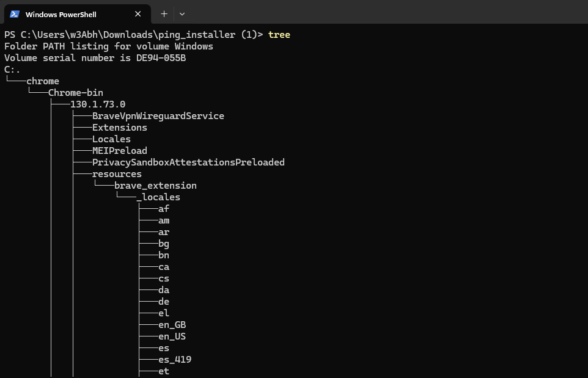Click 'BraveVpnWireguardService' entry

[x=158, y=116]
